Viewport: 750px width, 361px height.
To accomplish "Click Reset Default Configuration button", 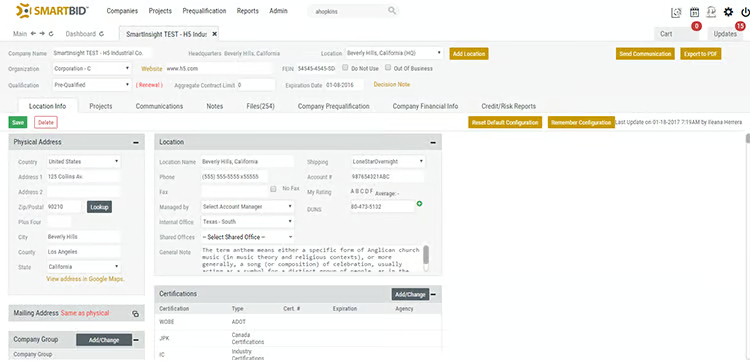I will (x=505, y=122).
